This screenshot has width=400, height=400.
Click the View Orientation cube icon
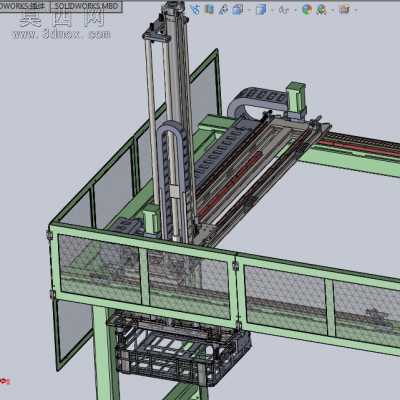pyautogui.click(x=237, y=9)
